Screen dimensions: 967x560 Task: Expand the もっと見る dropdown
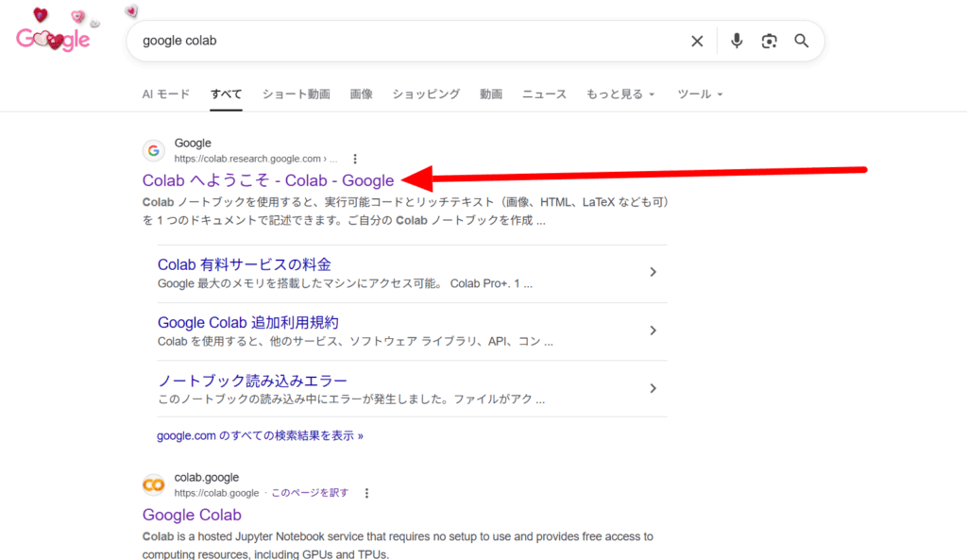pos(620,94)
